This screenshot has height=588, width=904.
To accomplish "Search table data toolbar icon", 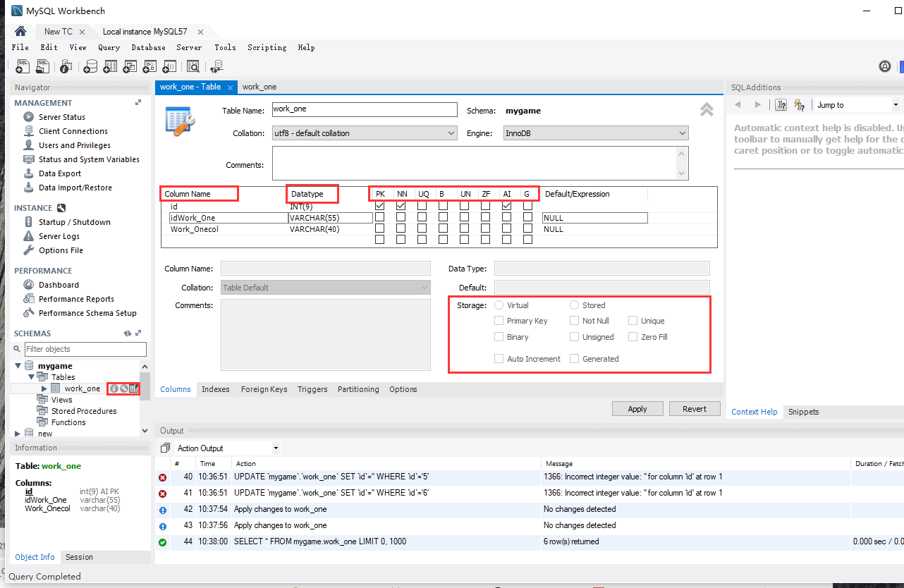I will click(x=193, y=67).
